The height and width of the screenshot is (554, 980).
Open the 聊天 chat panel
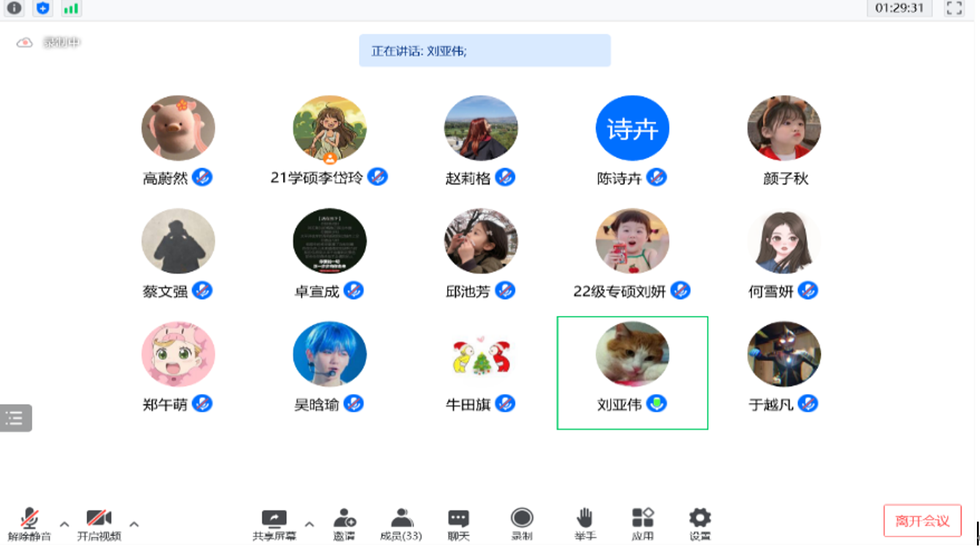(x=459, y=524)
